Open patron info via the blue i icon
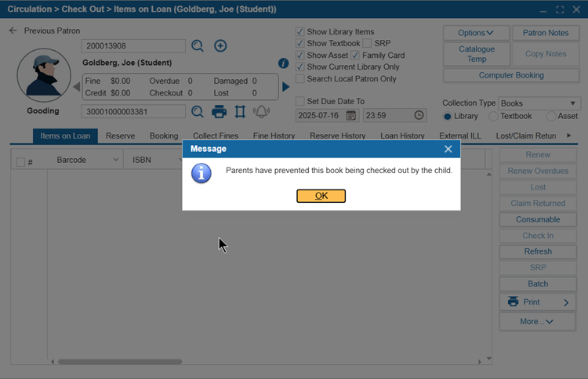 (283, 63)
